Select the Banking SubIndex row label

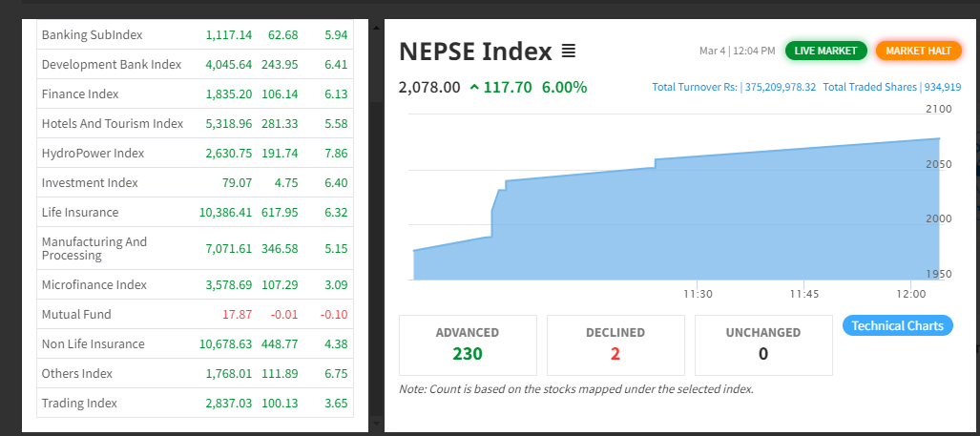(x=92, y=35)
